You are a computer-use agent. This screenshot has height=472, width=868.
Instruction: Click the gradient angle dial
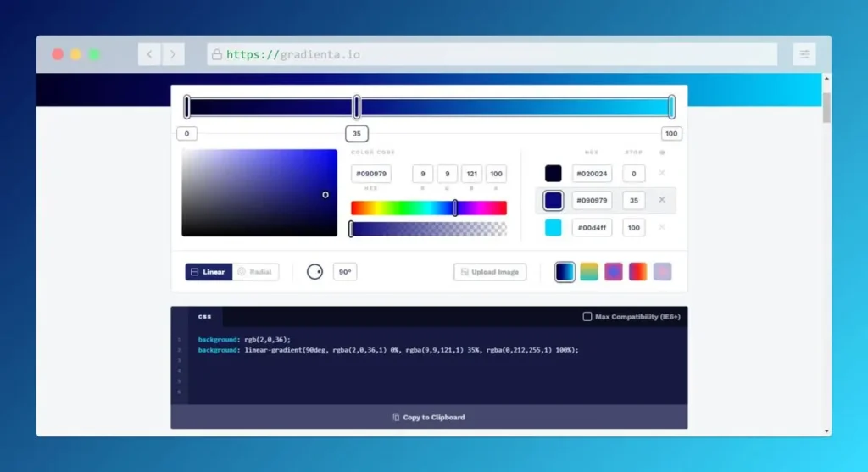314,272
